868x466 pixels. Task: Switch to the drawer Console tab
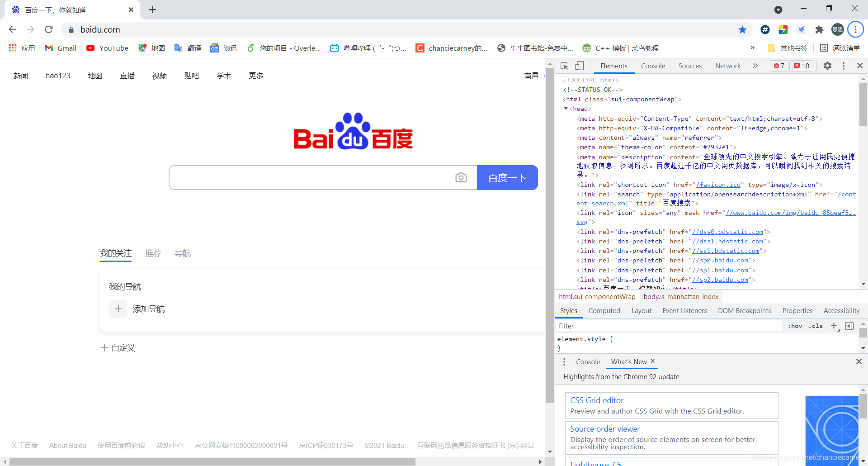pos(588,362)
